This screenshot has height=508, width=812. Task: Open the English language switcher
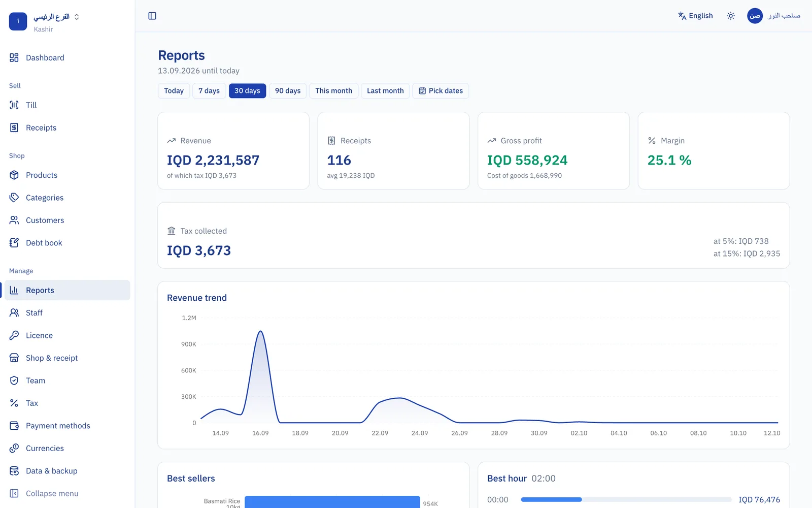tap(695, 16)
